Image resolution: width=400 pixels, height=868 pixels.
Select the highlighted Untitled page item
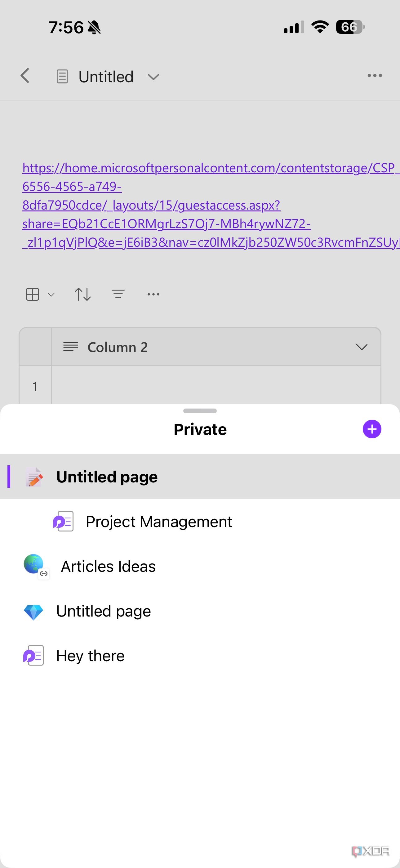pos(107,477)
